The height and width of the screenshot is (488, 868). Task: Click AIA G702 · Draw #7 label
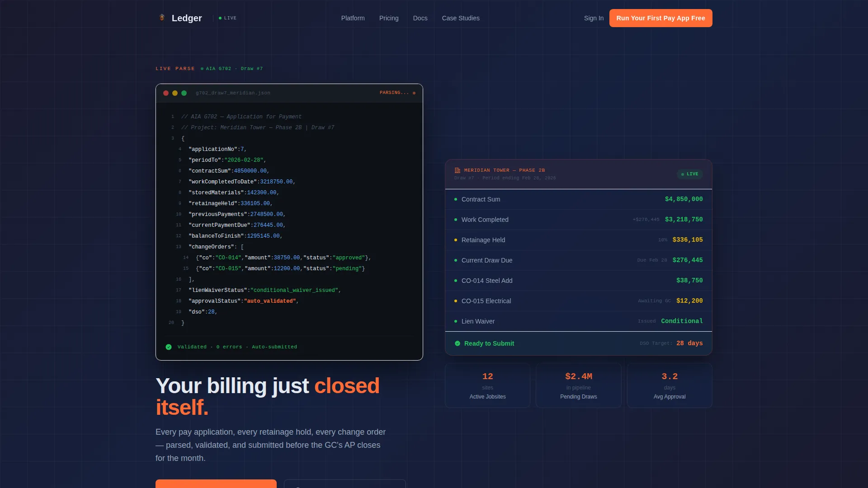click(234, 69)
